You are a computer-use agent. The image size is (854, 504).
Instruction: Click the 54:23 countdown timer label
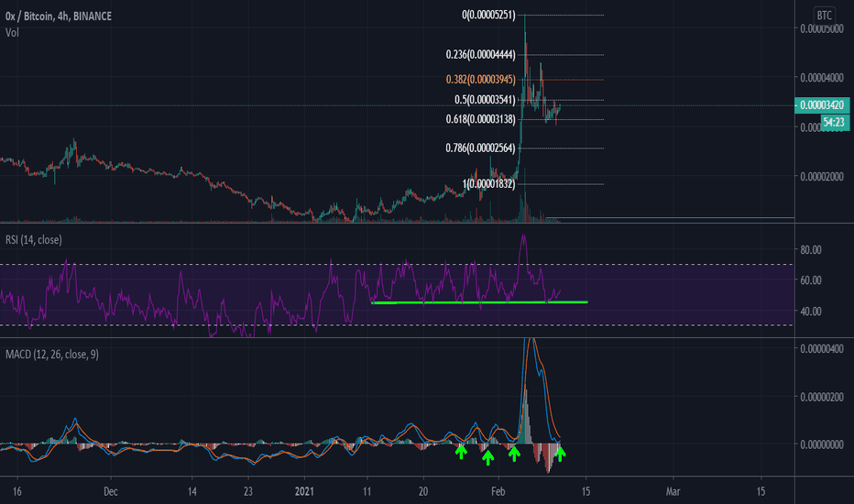(835, 122)
